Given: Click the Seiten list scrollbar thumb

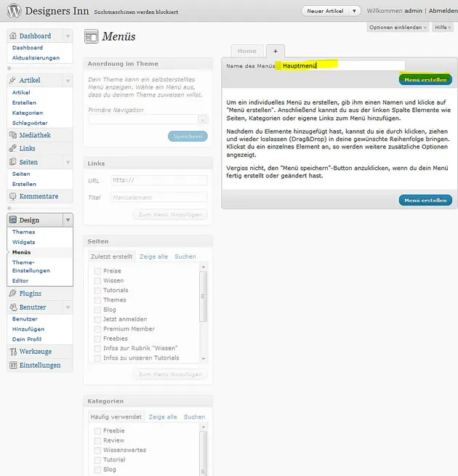Looking at the screenshot, I should tap(203, 297).
